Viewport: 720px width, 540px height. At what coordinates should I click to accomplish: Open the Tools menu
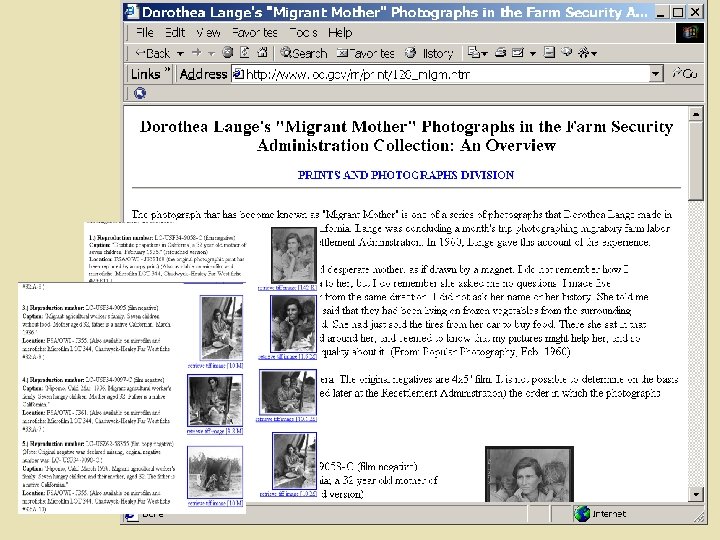point(303,33)
